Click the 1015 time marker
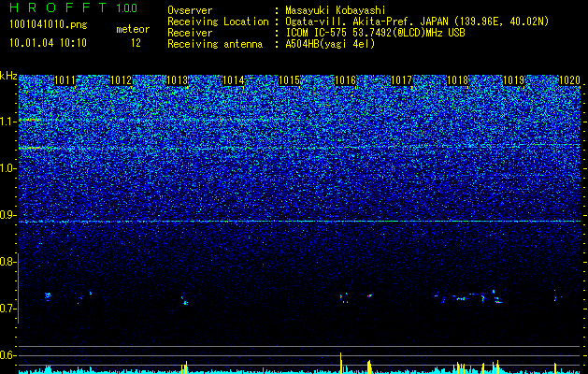588x374 pixels. [290, 80]
